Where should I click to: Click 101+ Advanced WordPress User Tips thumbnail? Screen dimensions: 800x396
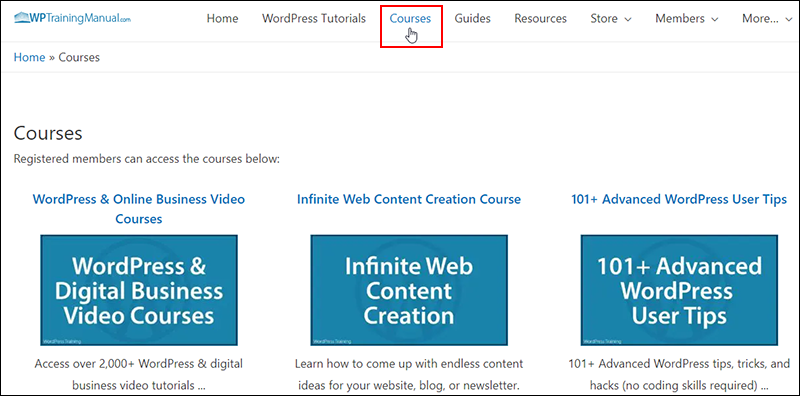coord(679,290)
